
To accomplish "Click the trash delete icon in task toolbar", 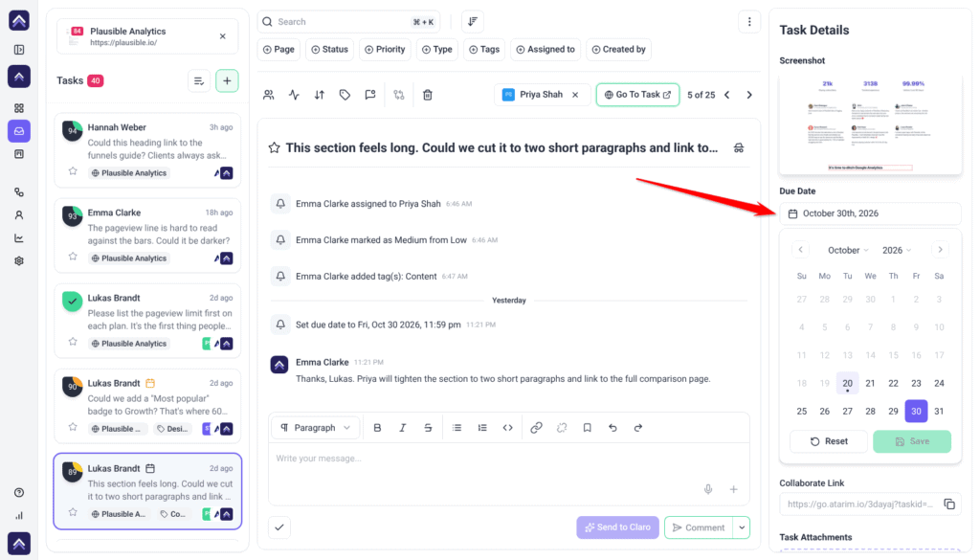I will [428, 95].
